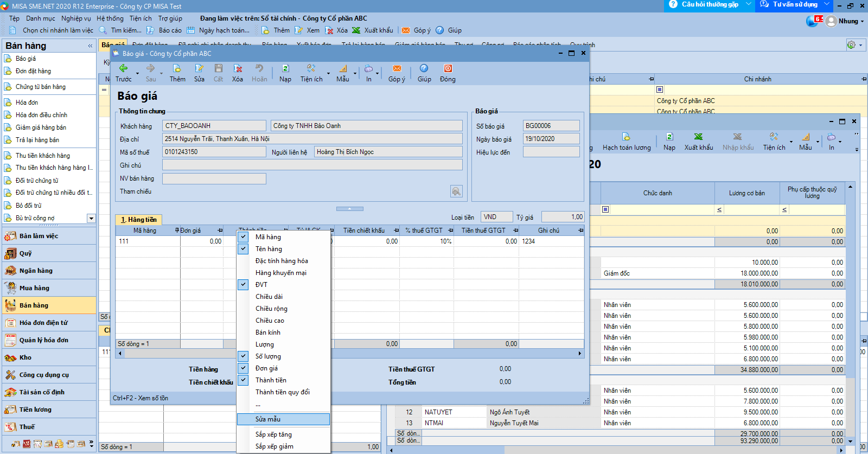The height and width of the screenshot is (454, 868).
Task: Open Tiện ích tools icon in Báo giá
Action: coord(311,68)
